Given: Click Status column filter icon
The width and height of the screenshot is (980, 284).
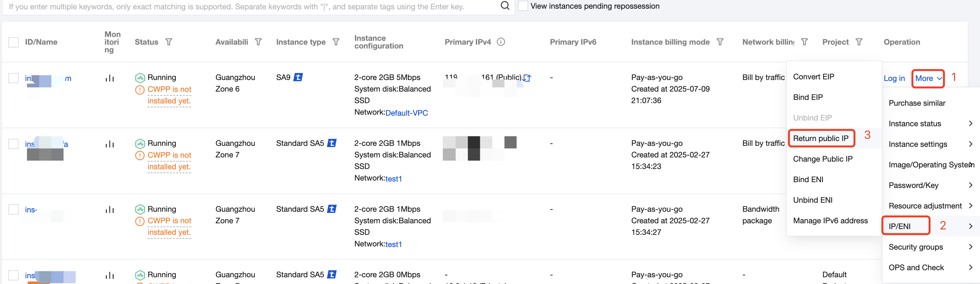Looking at the screenshot, I should (x=168, y=42).
